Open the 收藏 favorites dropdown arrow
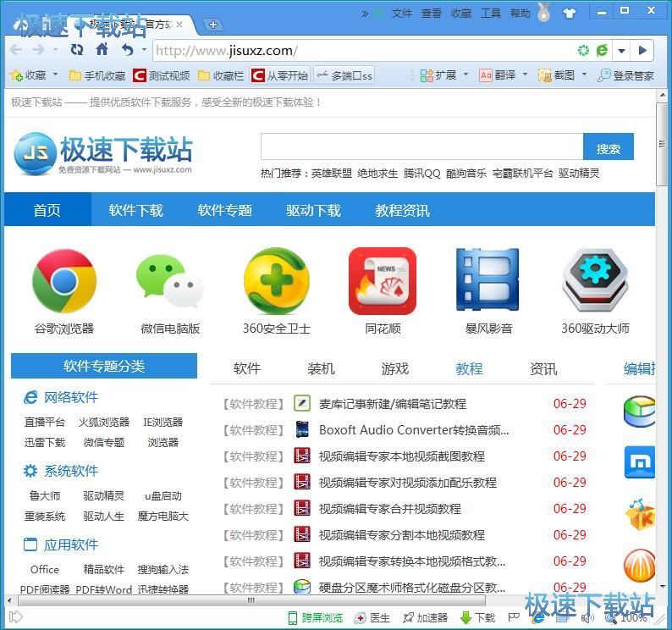This screenshot has height=630, width=672. [x=55, y=75]
